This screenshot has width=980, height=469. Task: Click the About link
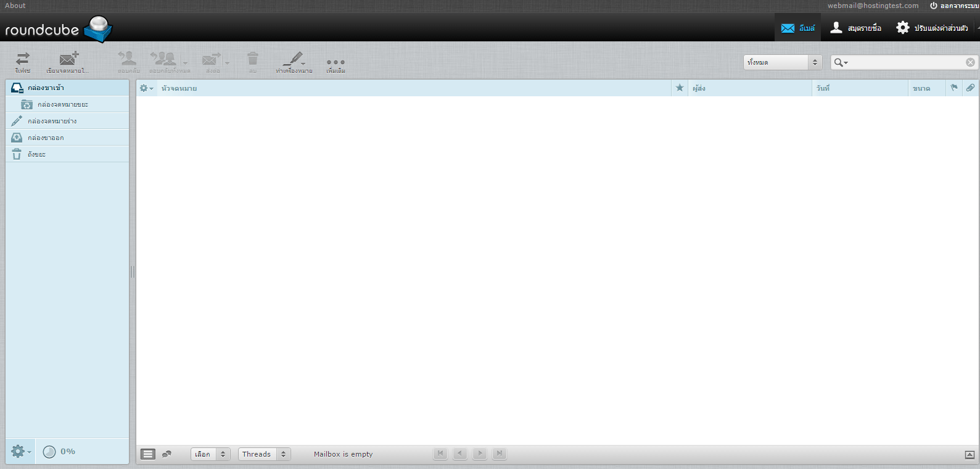[15, 6]
